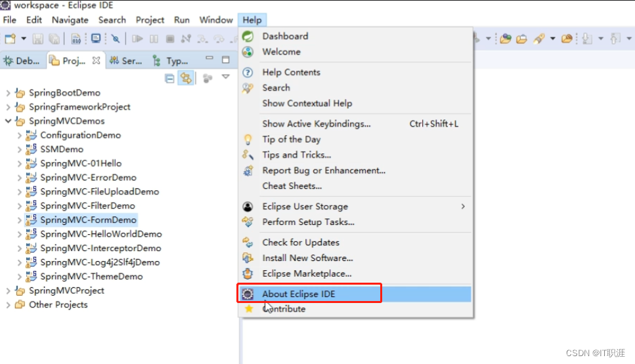Open the Navigate menu
Viewport: 635px width, 364px height.
click(70, 20)
